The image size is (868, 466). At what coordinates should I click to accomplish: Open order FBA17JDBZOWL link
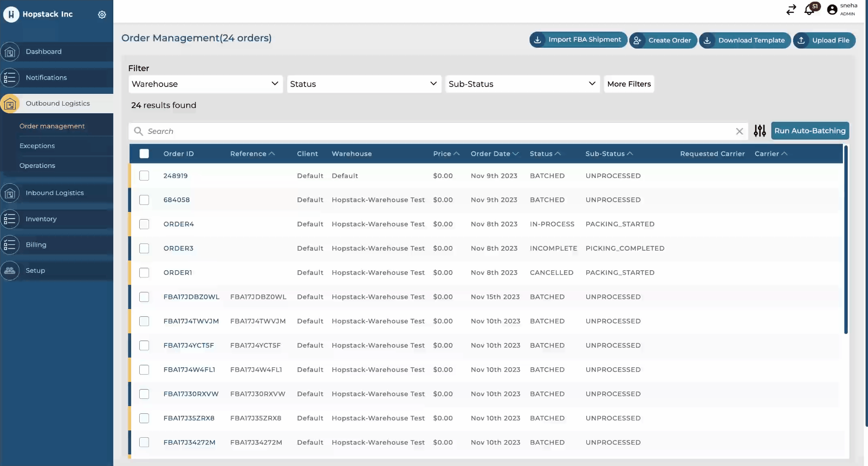coord(191,297)
